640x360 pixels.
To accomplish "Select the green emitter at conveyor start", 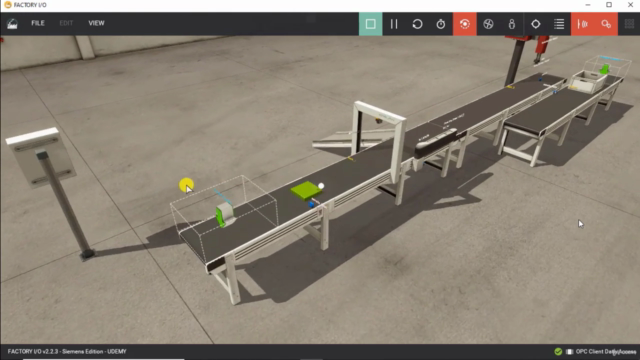I will [224, 215].
